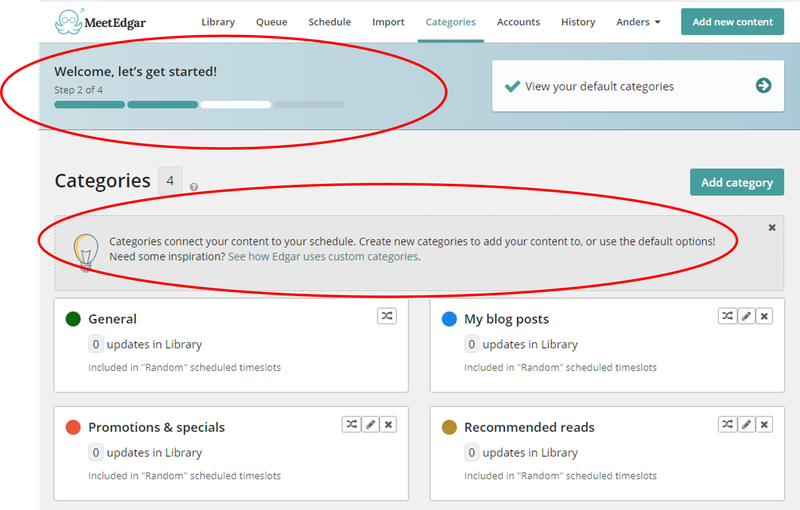Open the Library tab
This screenshot has width=800, height=510.
(x=218, y=22)
